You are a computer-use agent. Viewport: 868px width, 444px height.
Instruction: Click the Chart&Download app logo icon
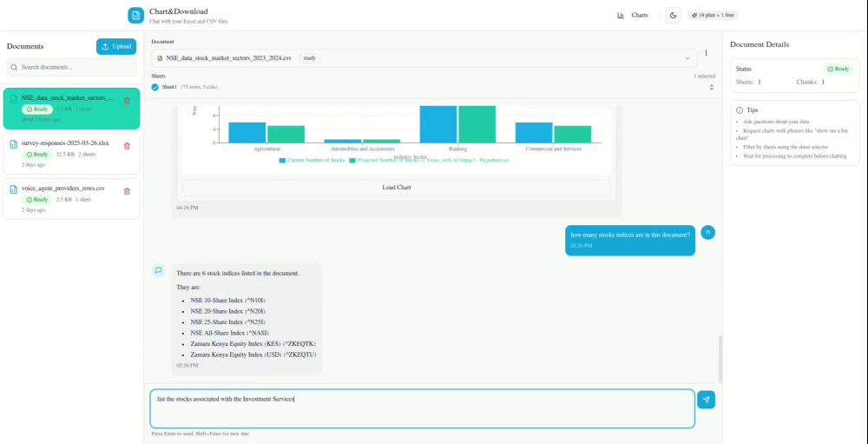(135, 16)
